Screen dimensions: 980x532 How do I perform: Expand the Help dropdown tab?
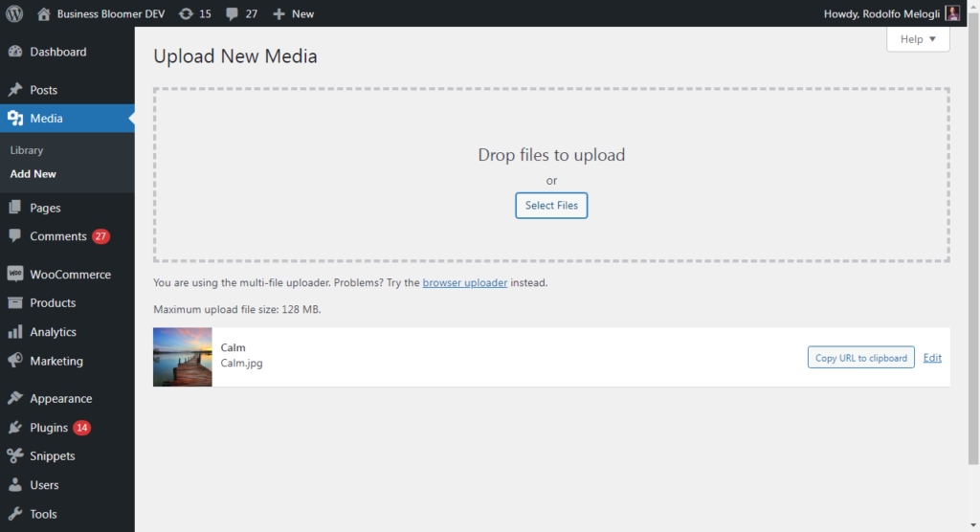(x=918, y=39)
